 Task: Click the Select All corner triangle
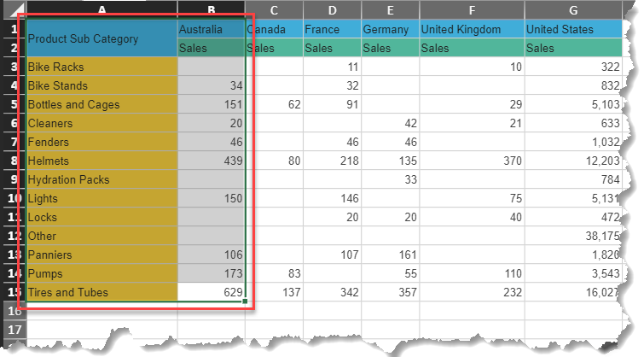15,10
